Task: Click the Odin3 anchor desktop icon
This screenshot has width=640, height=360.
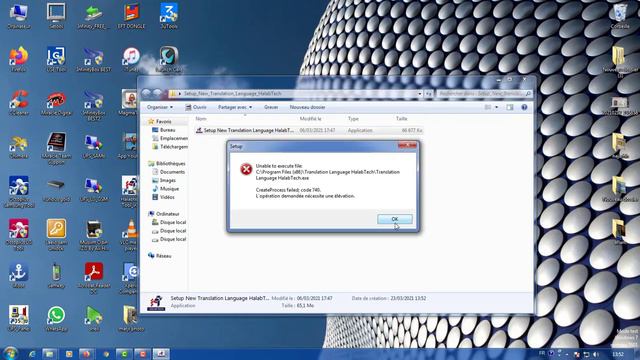Action: pos(18,276)
